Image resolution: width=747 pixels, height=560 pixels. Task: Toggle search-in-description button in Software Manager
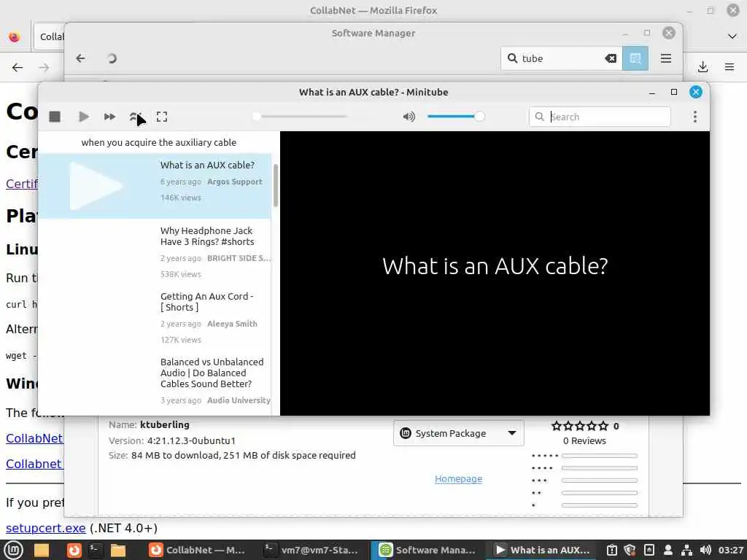(635, 58)
